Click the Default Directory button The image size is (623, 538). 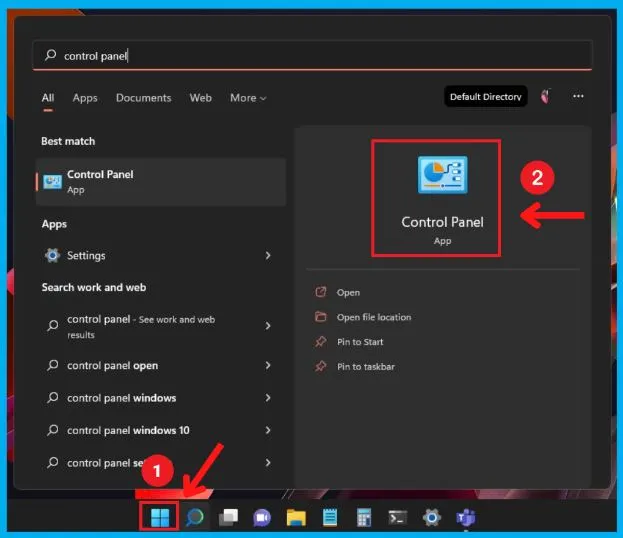[486, 97]
